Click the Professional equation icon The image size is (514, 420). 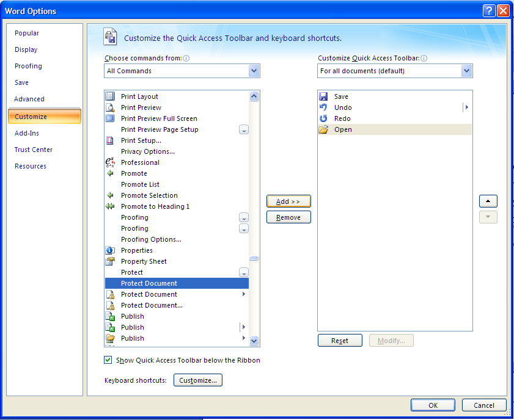(x=110, y=162)
